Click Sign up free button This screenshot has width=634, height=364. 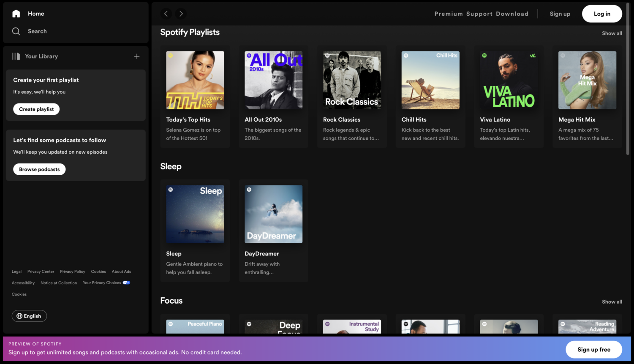click(594, 349)
